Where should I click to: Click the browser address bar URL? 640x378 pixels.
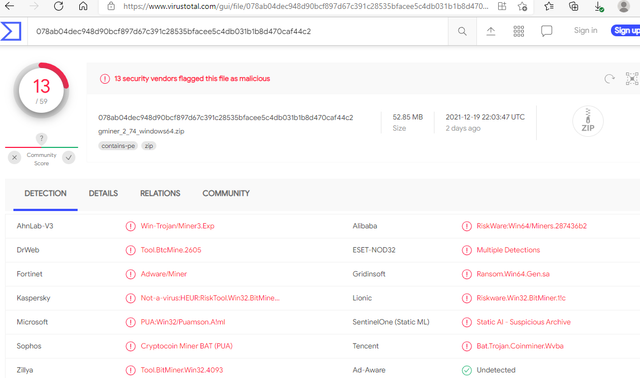(305, 6)
